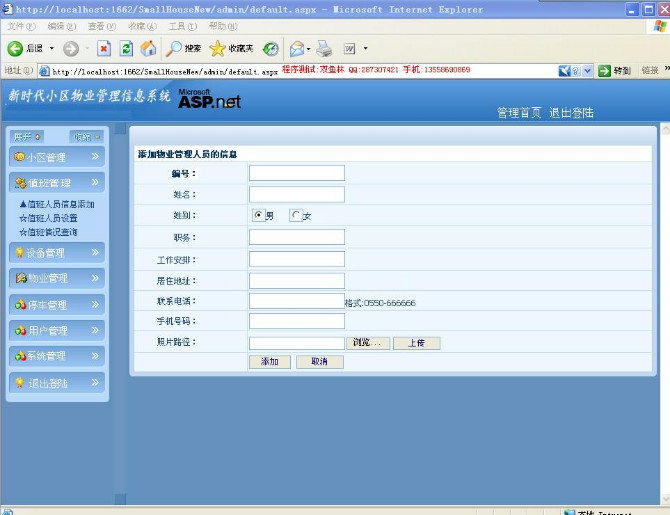Click the 取消 cancel button

tap(320, 362)
